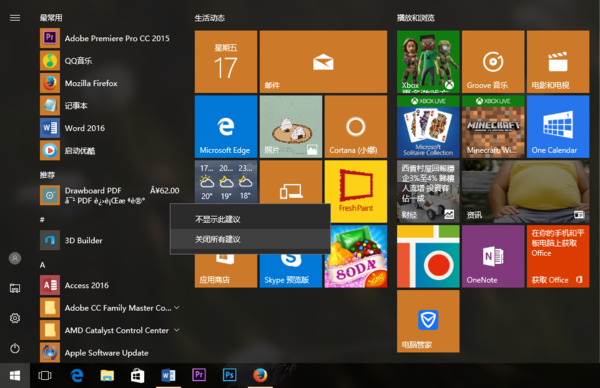Open 电影和电视 tile
The image size is (600, 388).
[558, 62]
